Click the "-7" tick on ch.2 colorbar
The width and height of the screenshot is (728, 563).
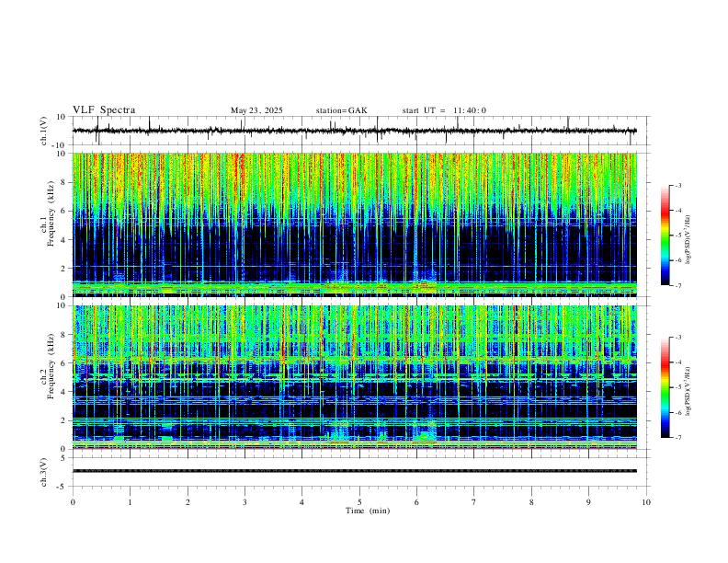678,438
